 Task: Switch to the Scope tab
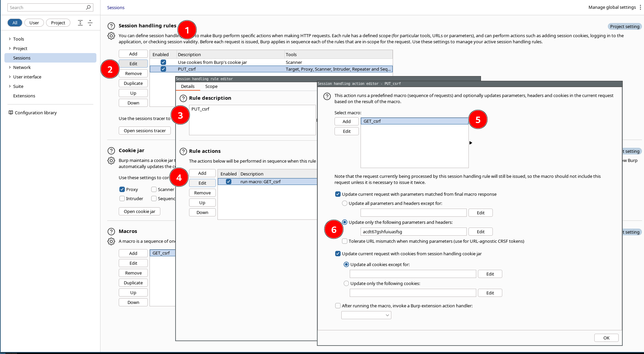[211, 86]
